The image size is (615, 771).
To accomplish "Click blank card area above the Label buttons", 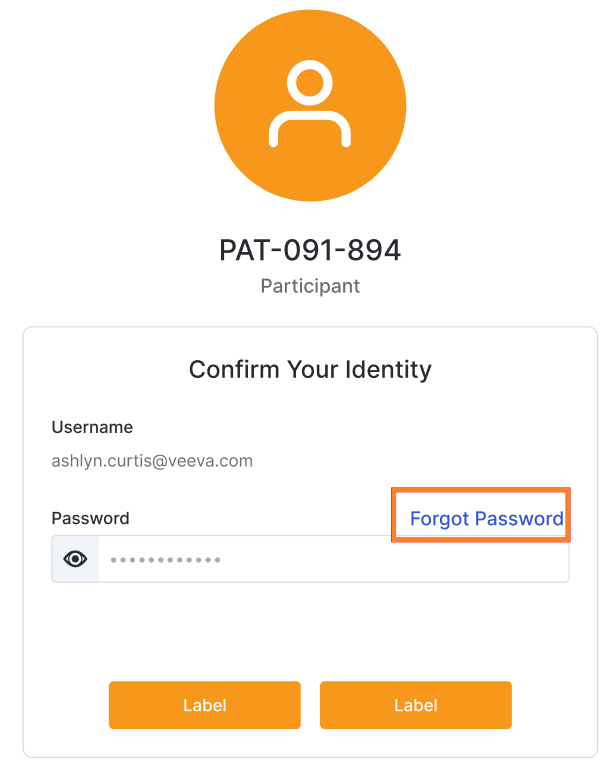I will pos(310,632).
